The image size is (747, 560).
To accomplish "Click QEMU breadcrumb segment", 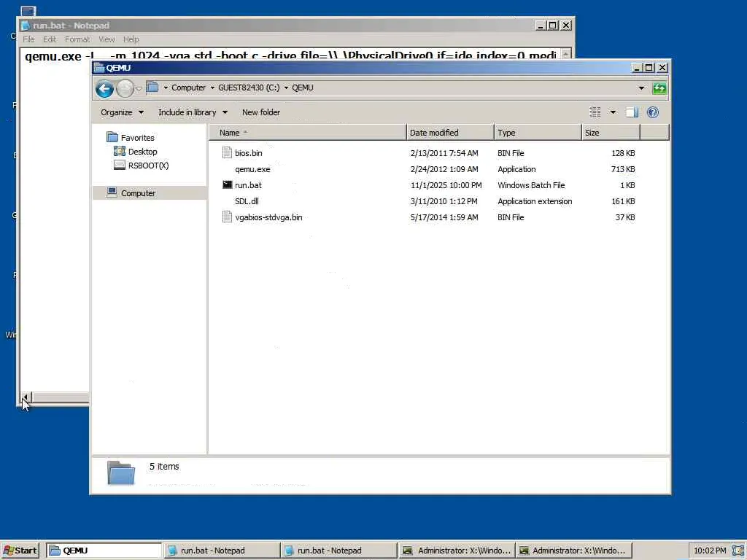I will tap(303, 87).
